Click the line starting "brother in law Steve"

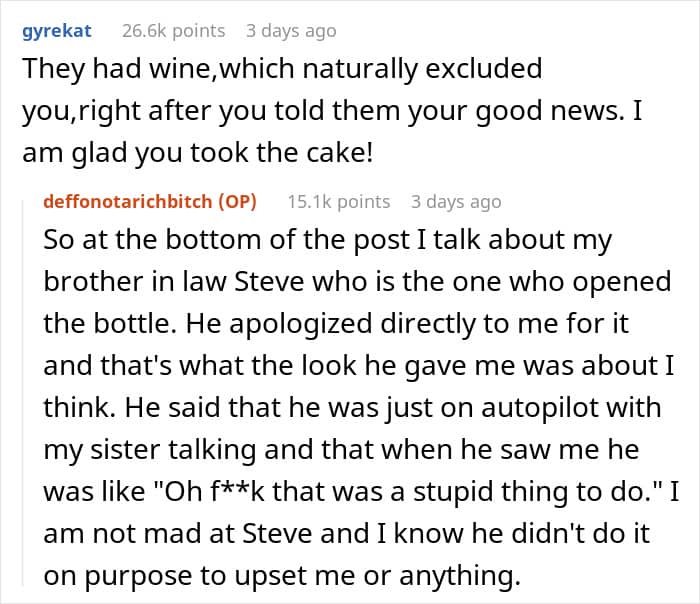[356, 282]
